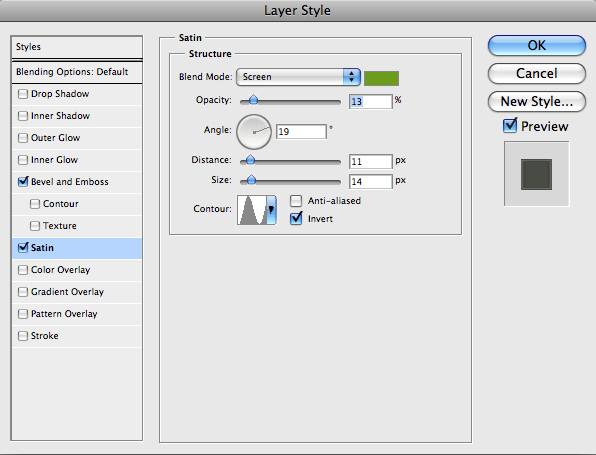Click the Angle degrees input field
The height and width of the screenshot is (455, 596).
pos(301,132)
